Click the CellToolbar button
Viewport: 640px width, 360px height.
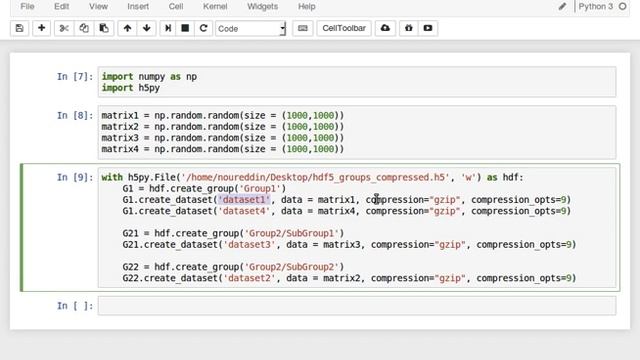tap(344, 28)
